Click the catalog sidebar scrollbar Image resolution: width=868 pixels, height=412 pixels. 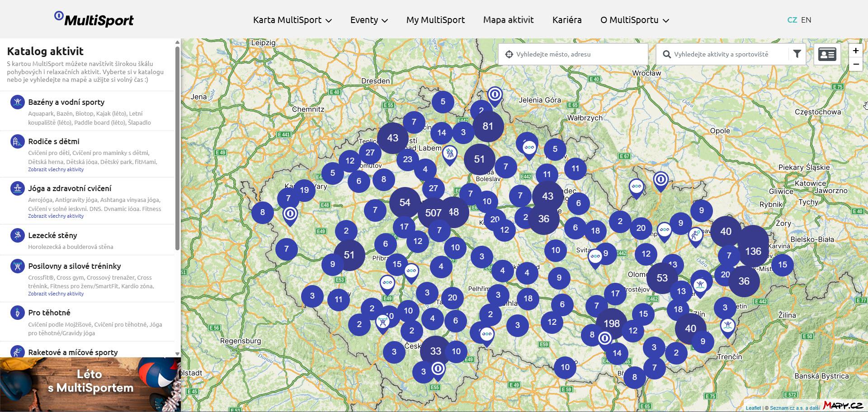(x=177, y=148)
